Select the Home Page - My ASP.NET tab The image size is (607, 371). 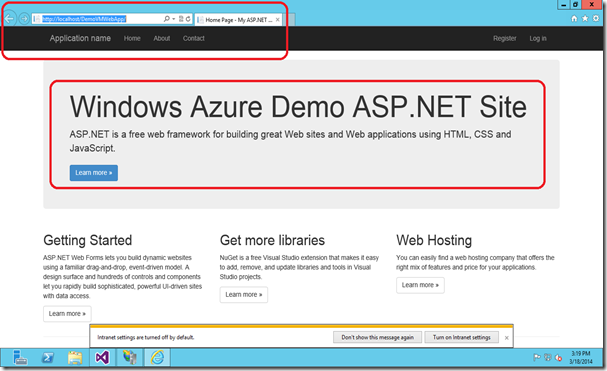coord(238,20)
